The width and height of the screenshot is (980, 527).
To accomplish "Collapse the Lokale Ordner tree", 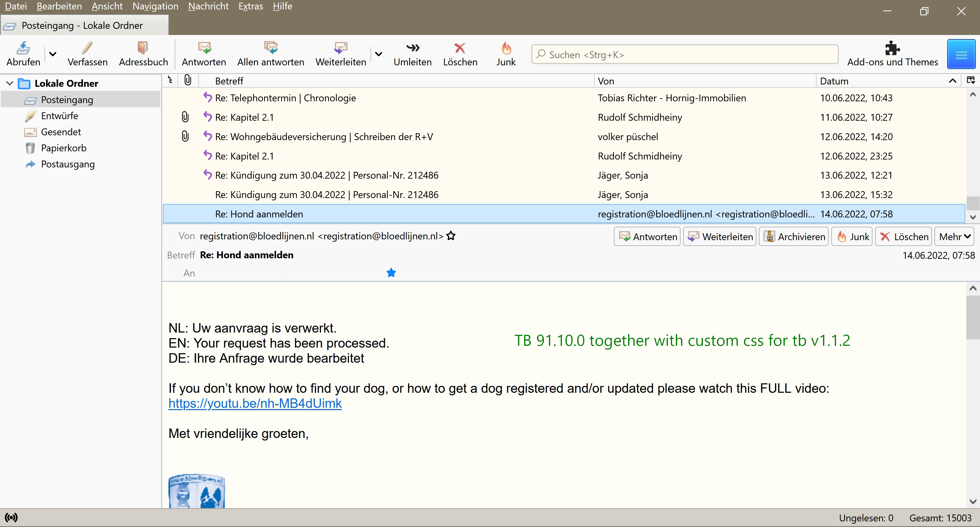I will tap(9, 83).
